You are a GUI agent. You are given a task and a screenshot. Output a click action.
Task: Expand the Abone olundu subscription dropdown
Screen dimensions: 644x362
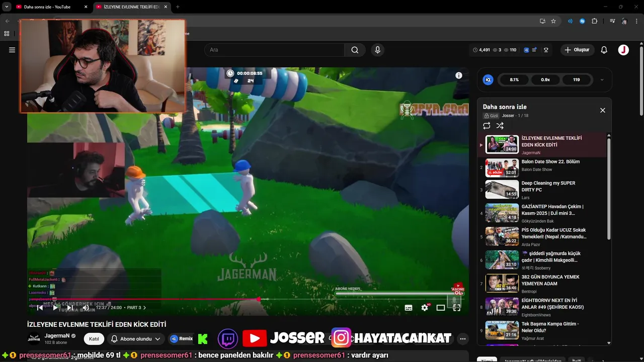pyautogui.click(x=136, y=339)
